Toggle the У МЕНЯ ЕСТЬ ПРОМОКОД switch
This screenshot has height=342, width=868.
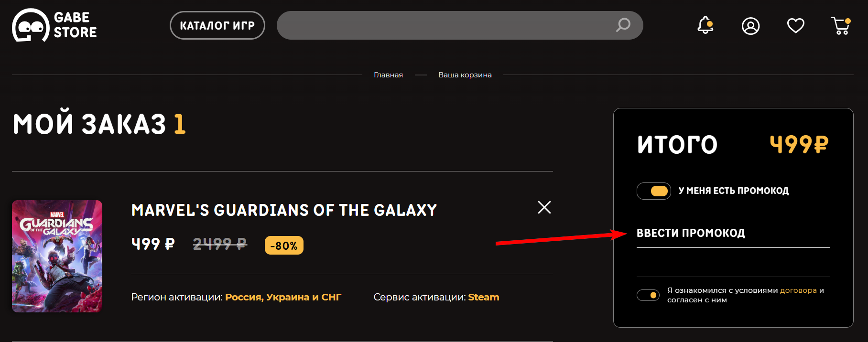pos(654,191)
